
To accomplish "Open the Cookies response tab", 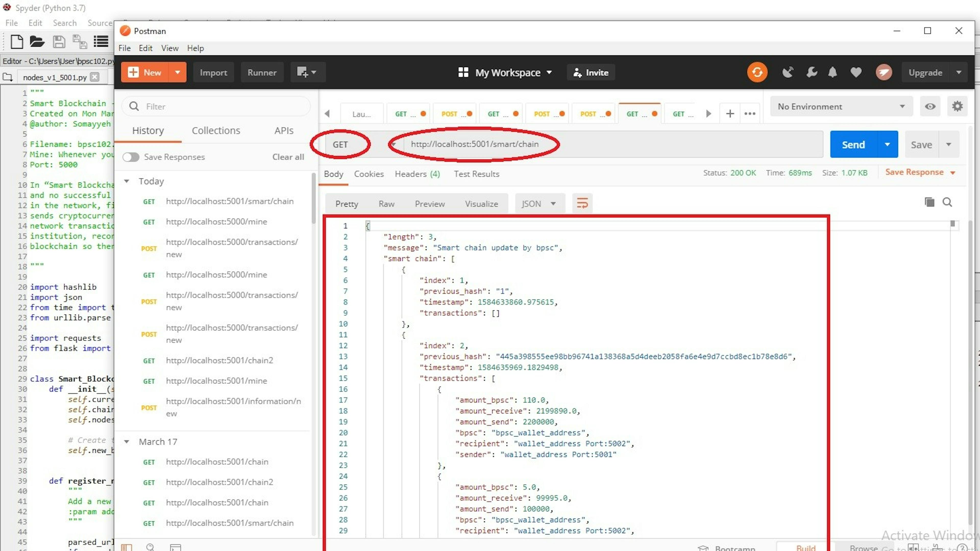I will pyautogui.click(x=369, y=174).
